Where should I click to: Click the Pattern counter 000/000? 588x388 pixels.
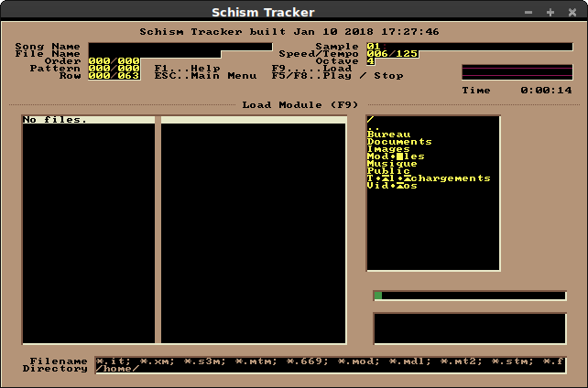tap(114, 68)
